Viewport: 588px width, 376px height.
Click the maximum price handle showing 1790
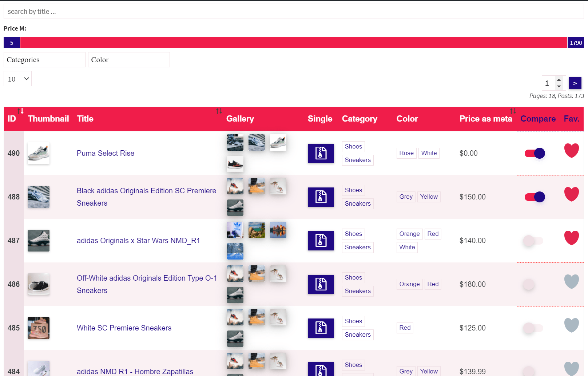pos(576,43)
